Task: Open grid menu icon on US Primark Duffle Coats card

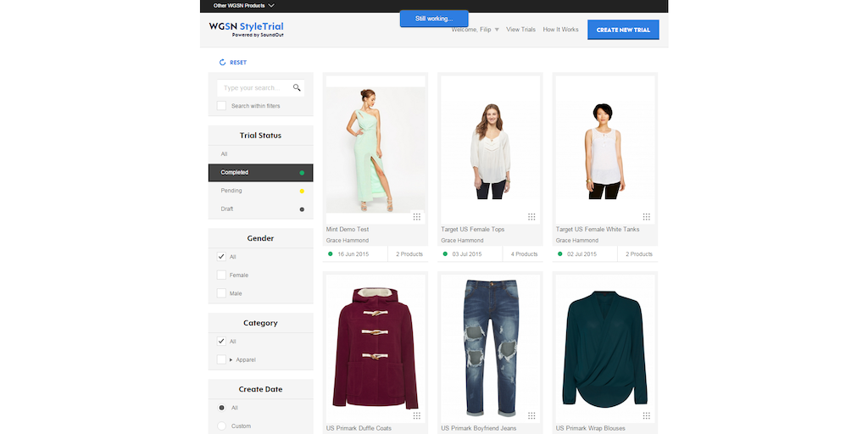Action: point(417,415)
